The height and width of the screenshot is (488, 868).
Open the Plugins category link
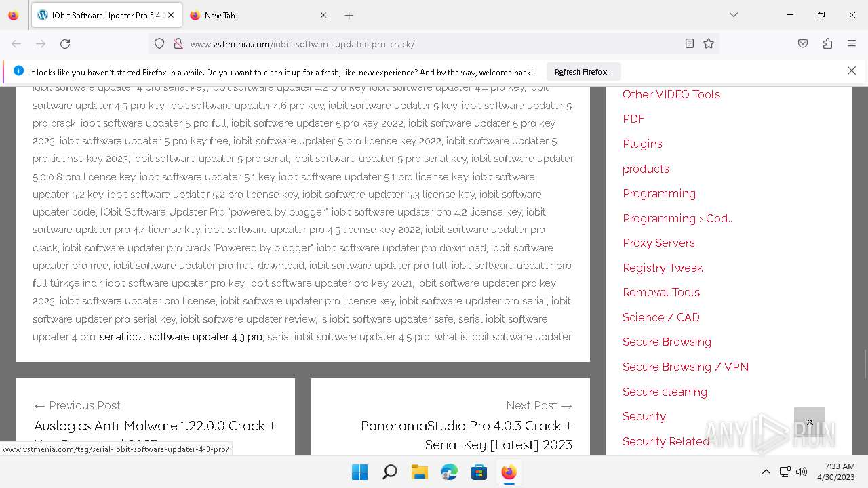pos(642,144)
